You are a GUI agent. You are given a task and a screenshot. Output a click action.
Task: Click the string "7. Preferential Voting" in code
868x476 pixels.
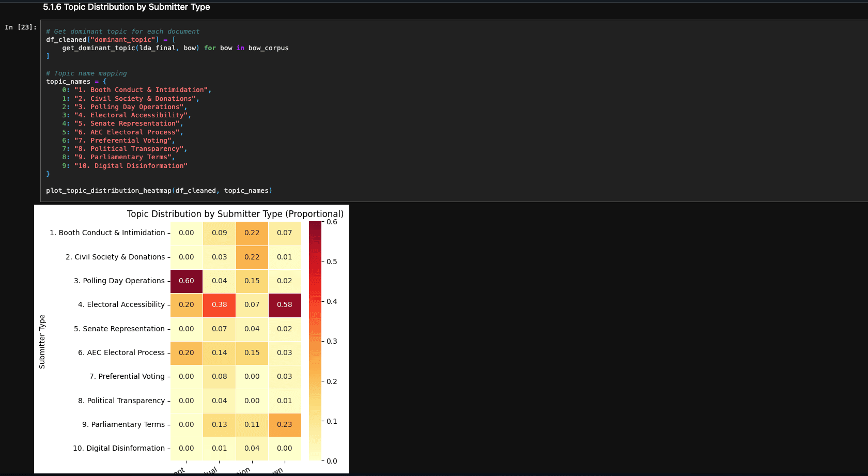122,140
